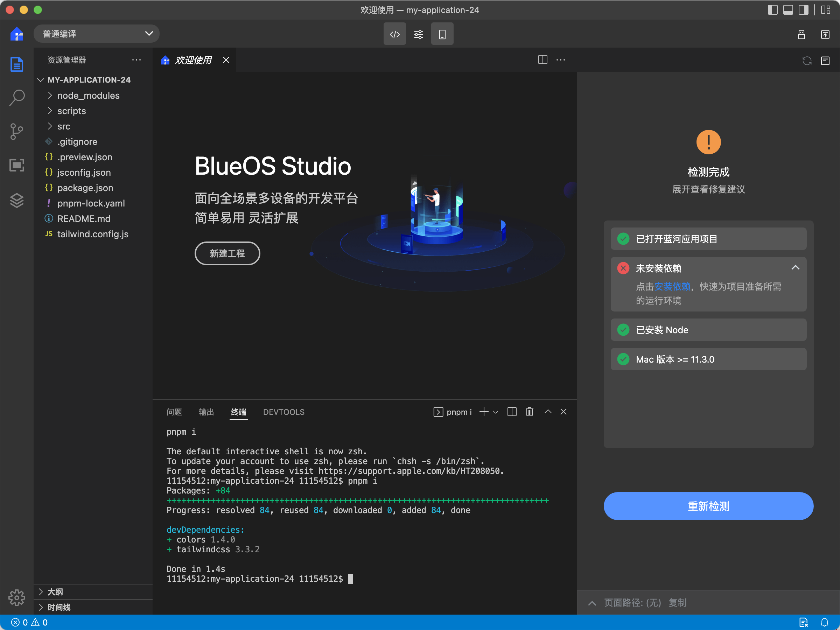Select the pnpm i terminal label

[453, 412]
